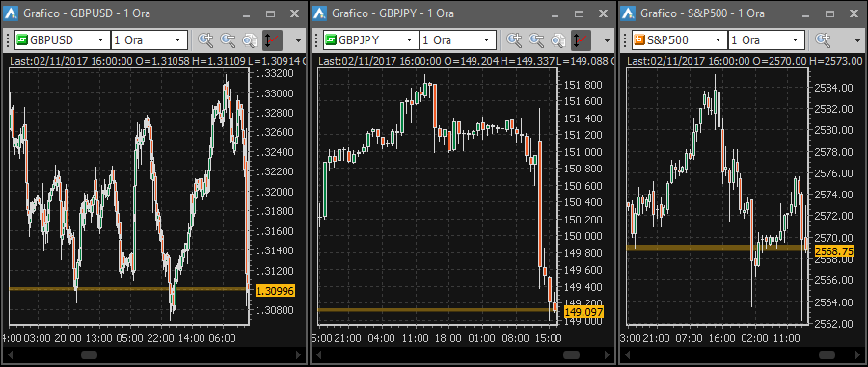
Task: Toggle auto-scale button on GBPUSD chart
Action: [272, 39]
